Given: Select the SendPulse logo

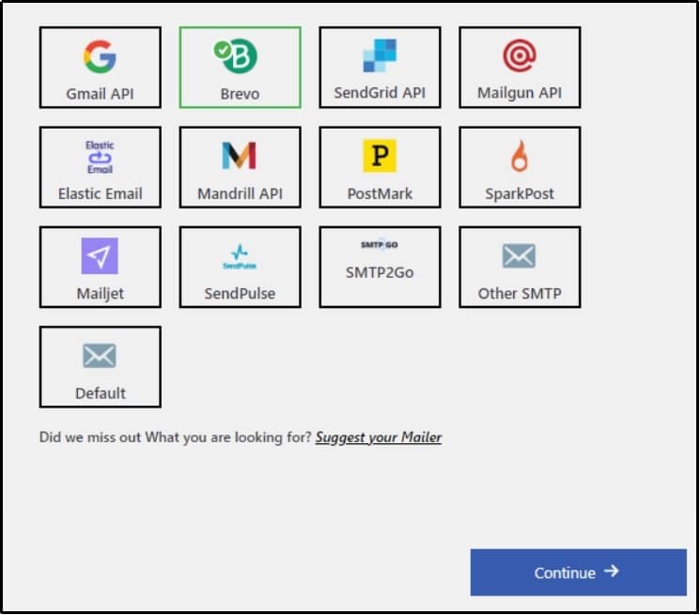Looking at the screenshot, I should pyautogui.click(x=240, y=257).
